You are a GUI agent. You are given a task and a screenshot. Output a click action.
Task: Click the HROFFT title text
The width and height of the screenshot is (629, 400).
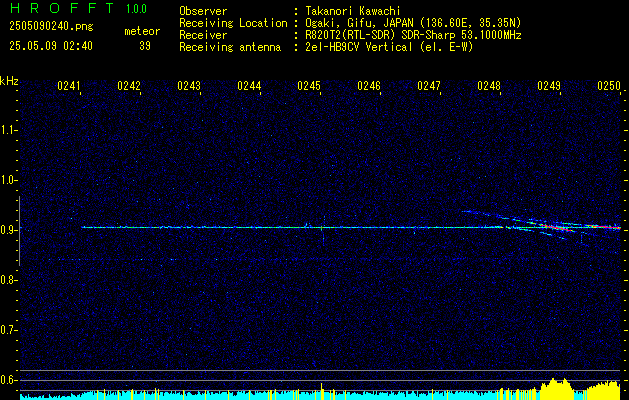[61, 8]
